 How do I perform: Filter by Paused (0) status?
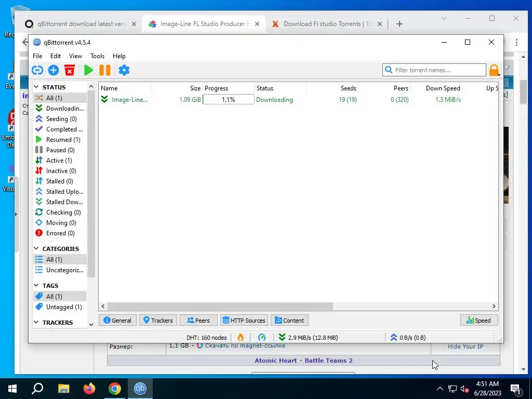point(60,150)
